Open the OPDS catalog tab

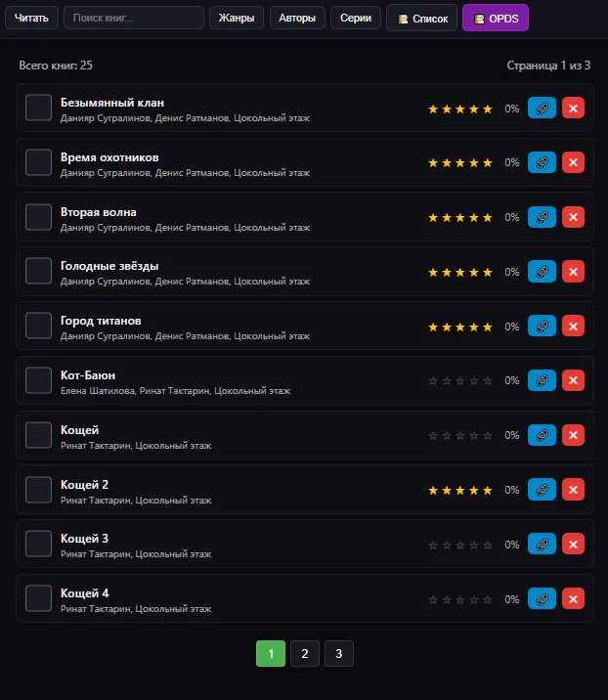click(x=496, y=18)
